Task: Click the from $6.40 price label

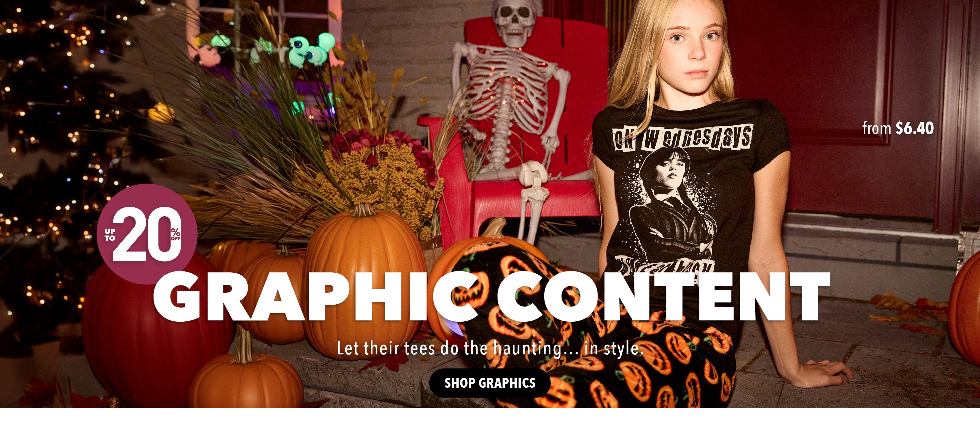Action: click(x=898, y=128)
